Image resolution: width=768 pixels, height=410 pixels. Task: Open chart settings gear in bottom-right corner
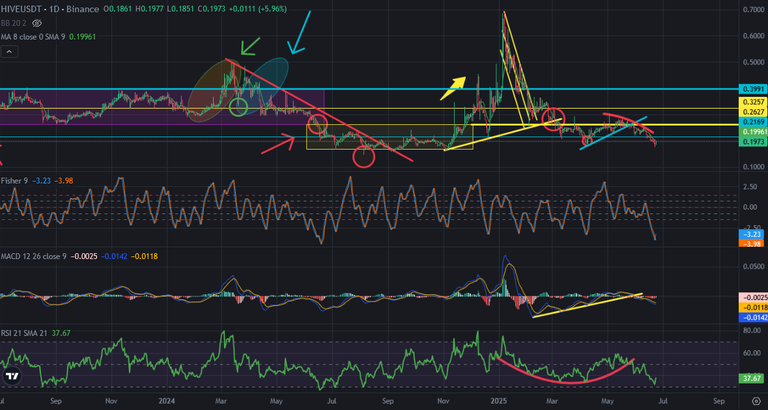[756, 401]
